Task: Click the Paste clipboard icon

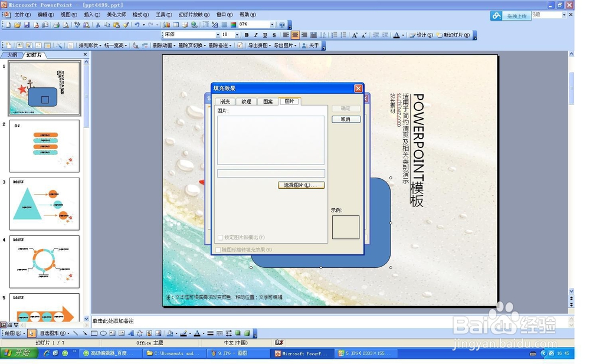Action: (116, 25)
